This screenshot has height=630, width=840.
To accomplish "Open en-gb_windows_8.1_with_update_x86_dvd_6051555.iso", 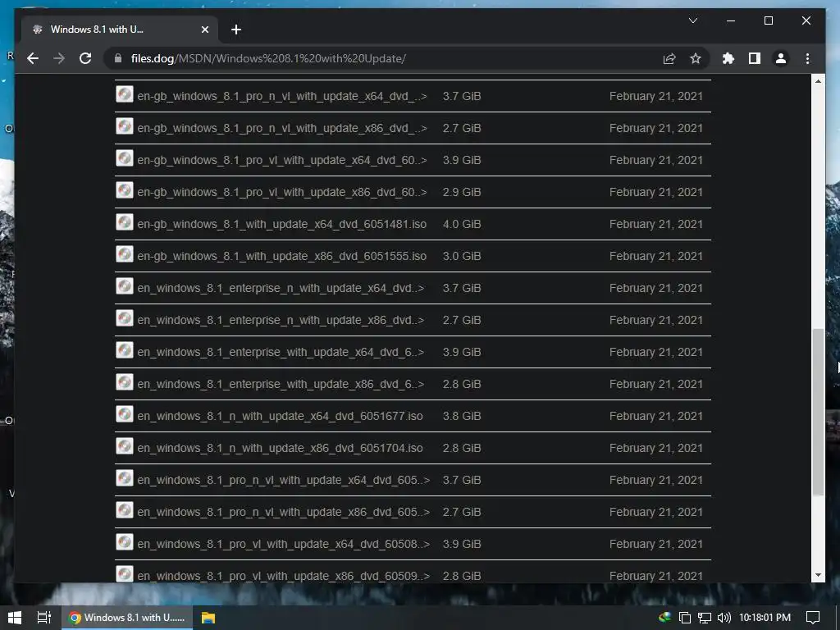I will pos(281,256).
